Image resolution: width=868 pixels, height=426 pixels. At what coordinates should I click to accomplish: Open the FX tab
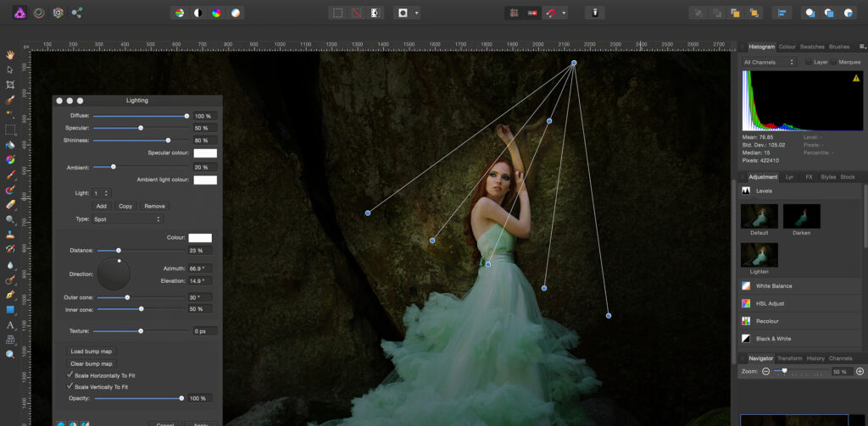coord(809,177)
